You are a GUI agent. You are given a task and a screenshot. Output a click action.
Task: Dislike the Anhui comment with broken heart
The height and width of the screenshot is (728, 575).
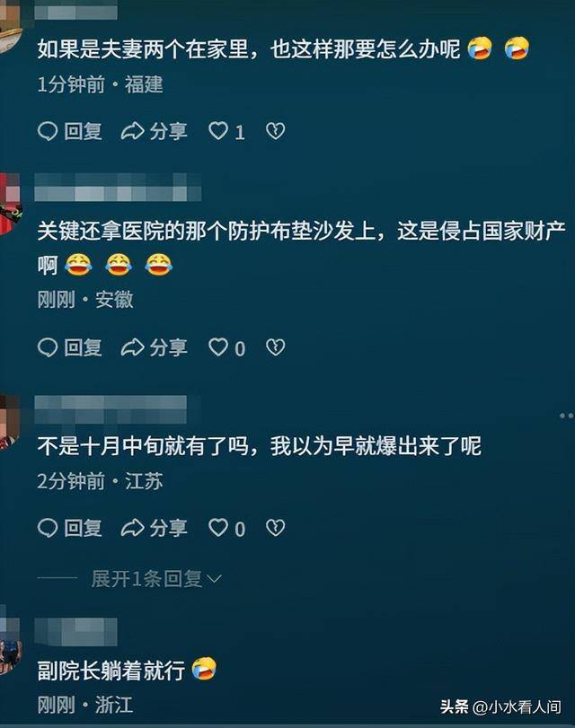275,346
